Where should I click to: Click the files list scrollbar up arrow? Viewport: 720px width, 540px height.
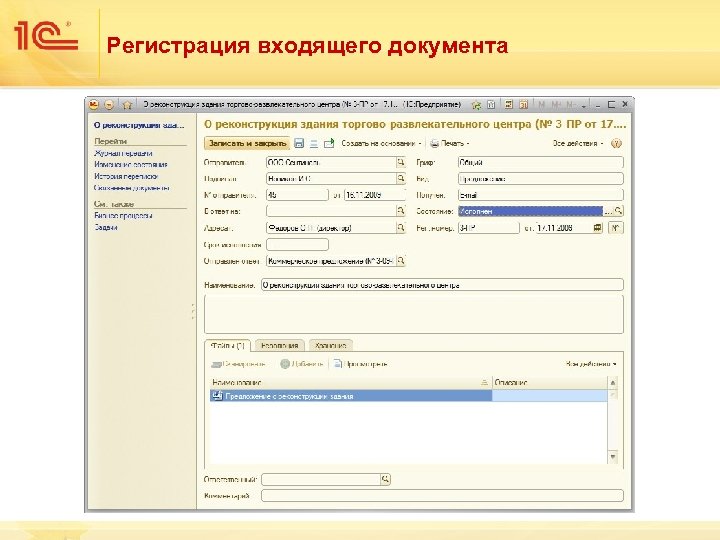(613, 382)
